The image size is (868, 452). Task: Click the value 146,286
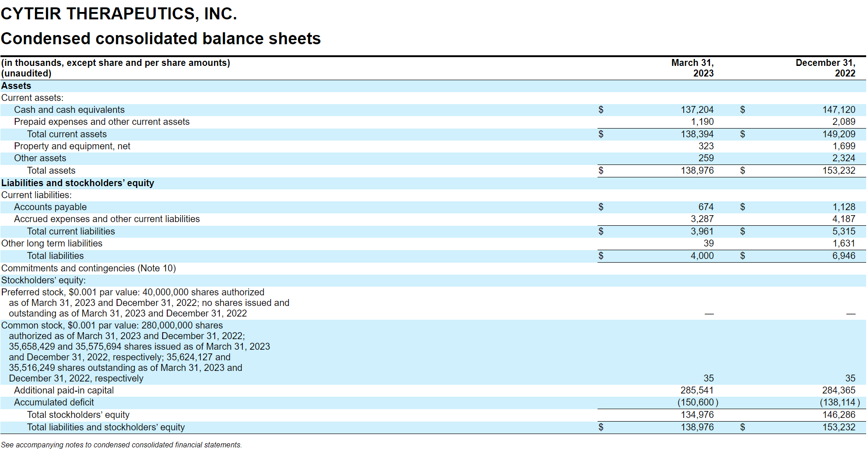click(839, 415)
